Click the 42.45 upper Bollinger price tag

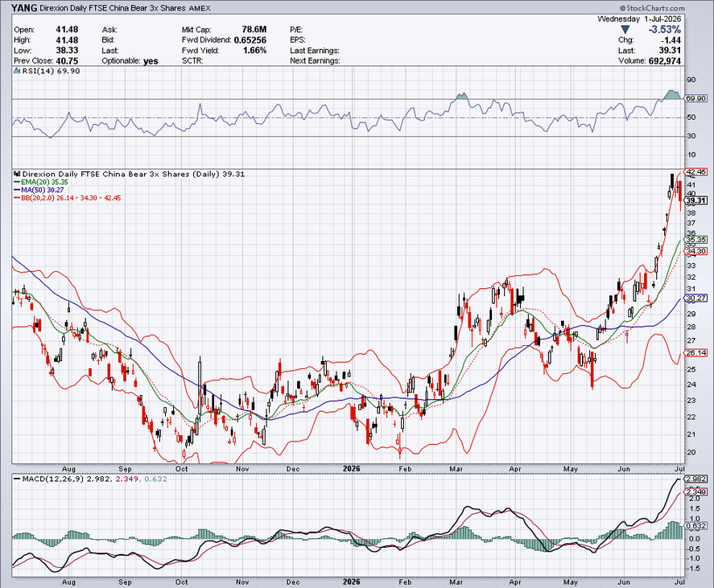[695, 172]
